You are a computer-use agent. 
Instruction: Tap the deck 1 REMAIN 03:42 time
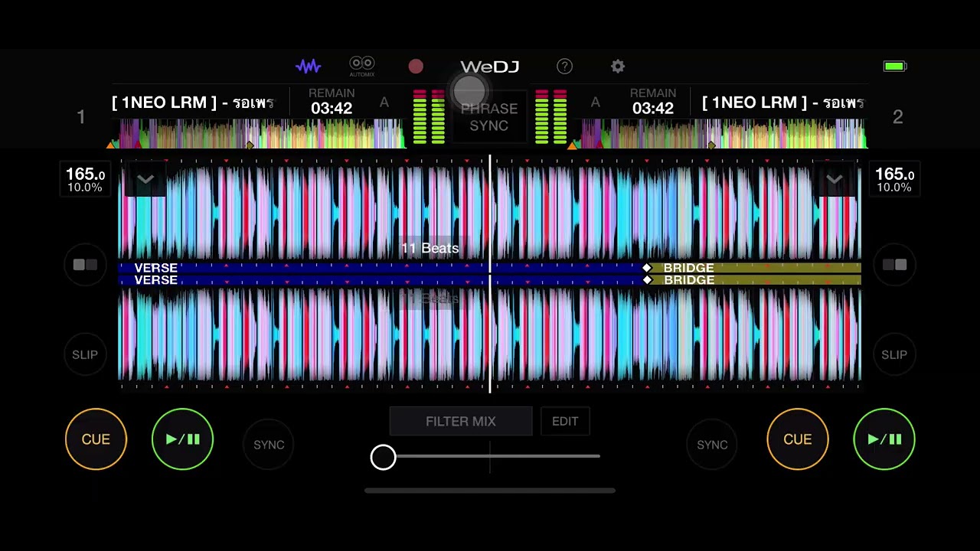(x=332, y=102)
